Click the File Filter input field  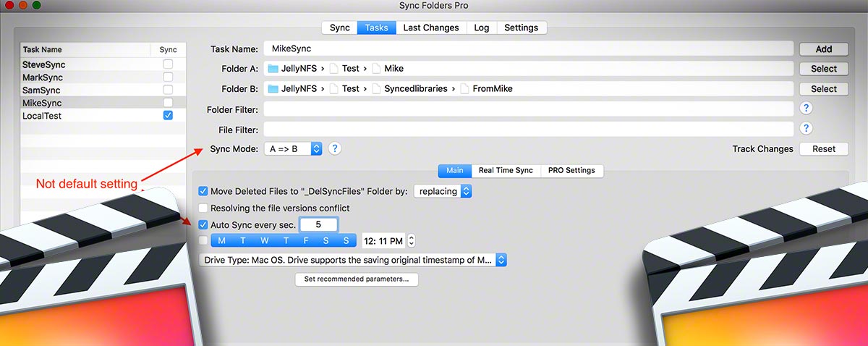point(529,129)
